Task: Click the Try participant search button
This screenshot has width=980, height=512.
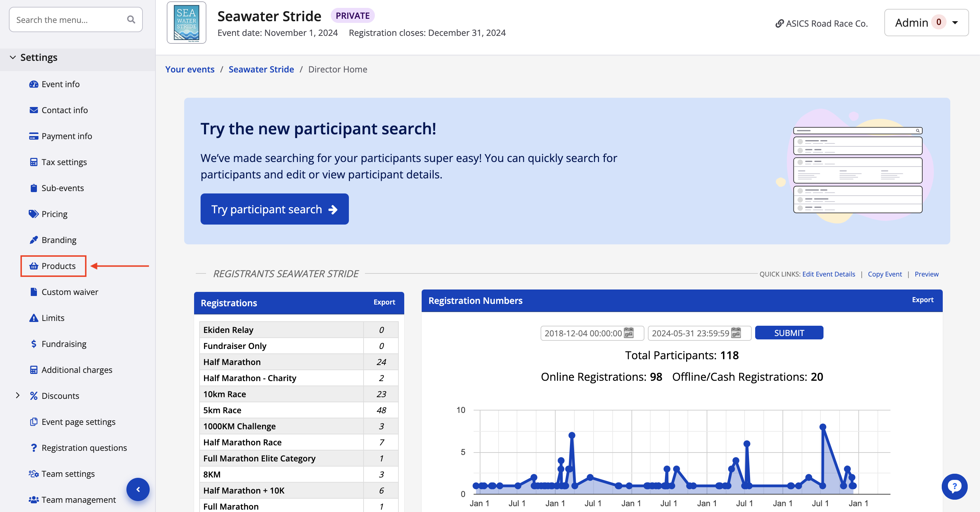Action: coord(274,209)
